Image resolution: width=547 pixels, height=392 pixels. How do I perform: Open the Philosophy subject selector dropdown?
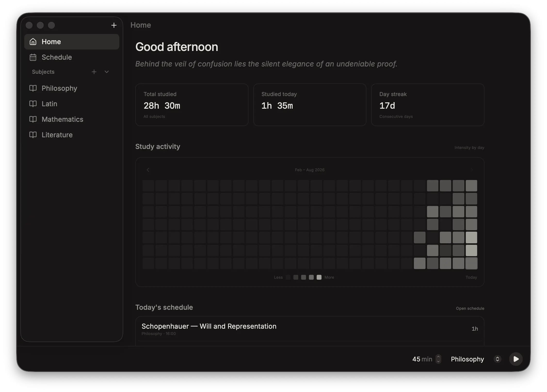tap(476, 359)
